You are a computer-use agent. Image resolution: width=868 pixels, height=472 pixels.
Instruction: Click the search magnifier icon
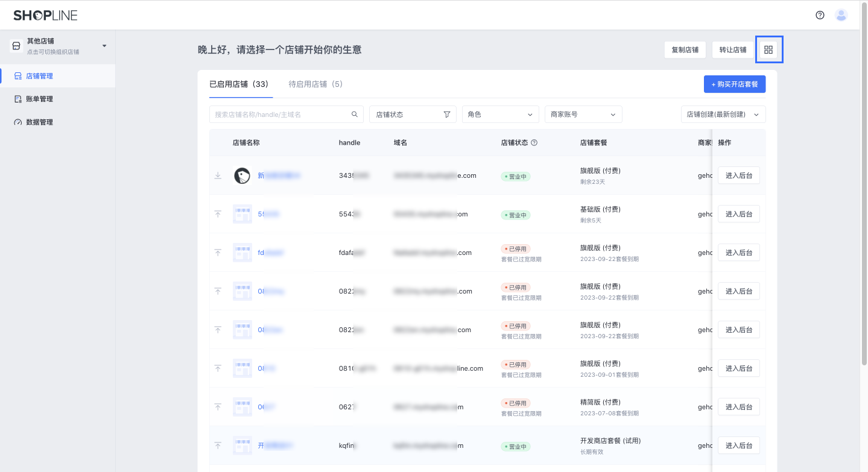(x=355, y=114)
